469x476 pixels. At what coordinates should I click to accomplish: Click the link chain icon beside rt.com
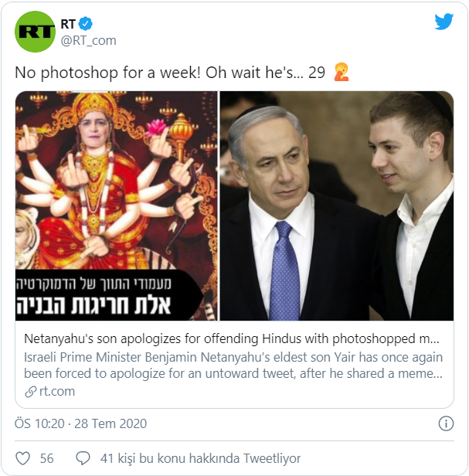click(x=31, y=392)
